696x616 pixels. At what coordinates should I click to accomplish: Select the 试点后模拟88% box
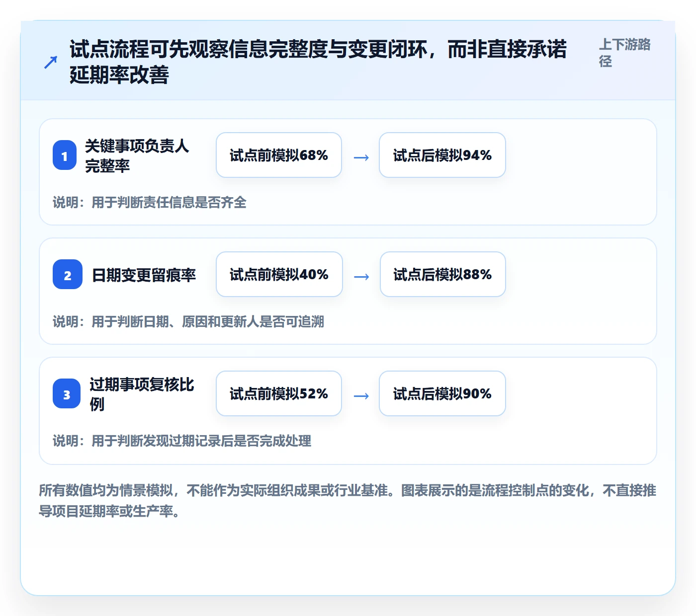tap(443, 274)
